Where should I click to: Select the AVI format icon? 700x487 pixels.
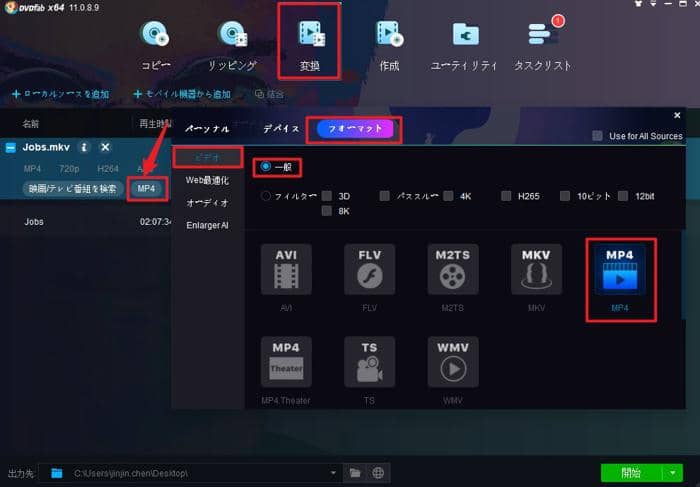(286, 269)
